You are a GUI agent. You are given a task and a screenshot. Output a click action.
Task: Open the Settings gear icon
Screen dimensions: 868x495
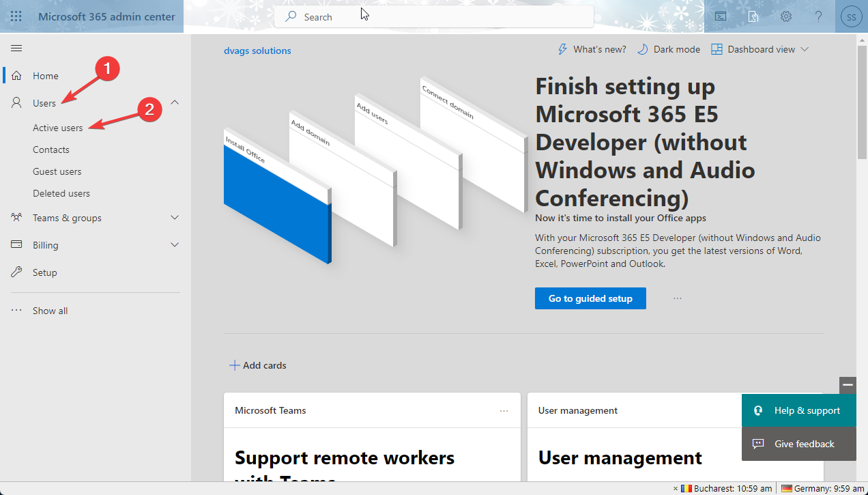click(x=786, y=16)
